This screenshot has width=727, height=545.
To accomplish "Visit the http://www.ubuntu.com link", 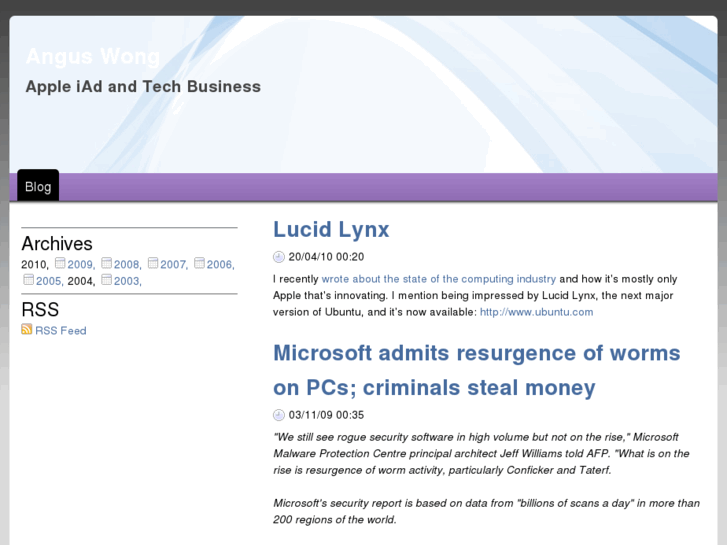I will pyautogui.click(x=536, y=312).
